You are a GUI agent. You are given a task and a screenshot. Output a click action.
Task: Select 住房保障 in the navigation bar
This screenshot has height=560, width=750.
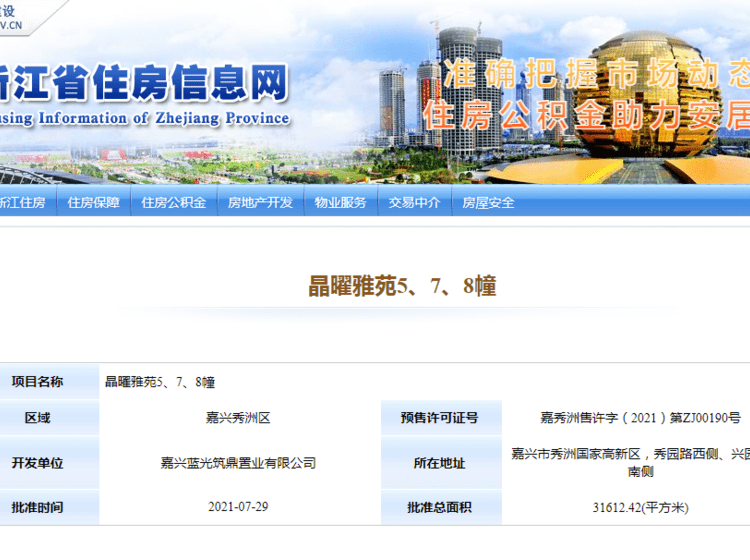(x=93, y=202)
